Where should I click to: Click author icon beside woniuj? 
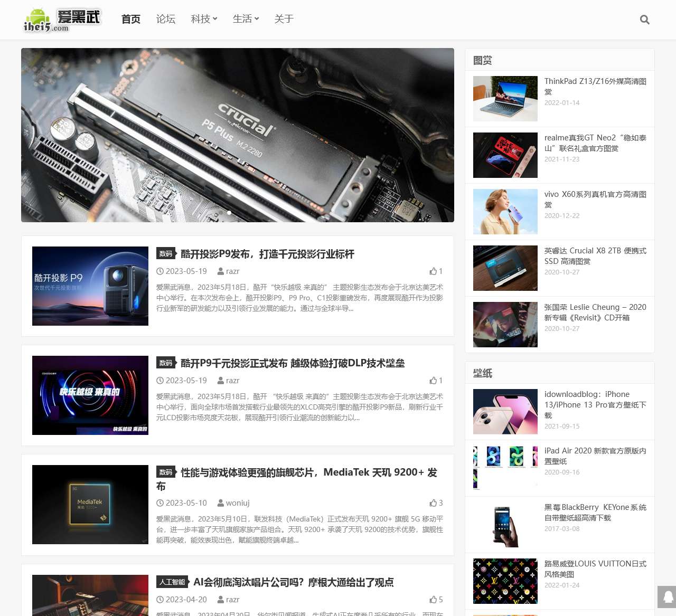(x=221, y=503)
